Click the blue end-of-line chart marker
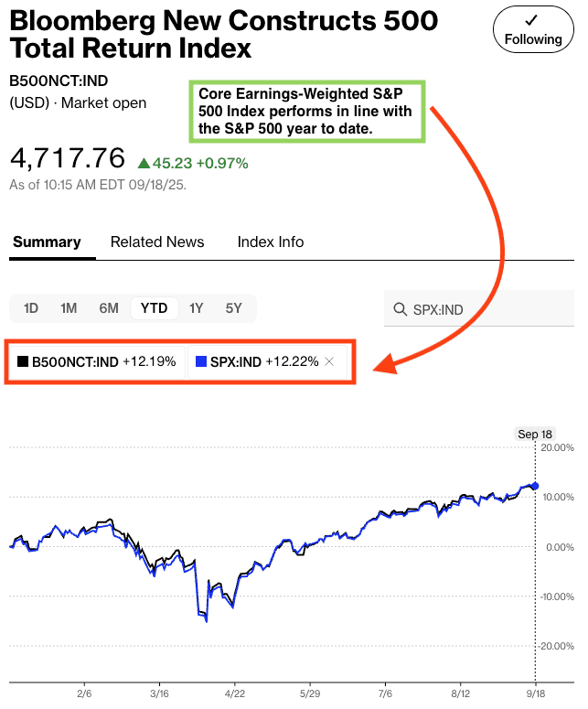This screenshot has width=588, height=709. pyautogui.click(x=535, y=486)
